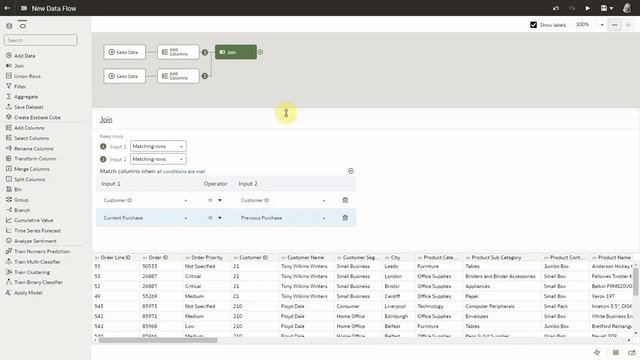The width and height of the screenshot is (640, 360).
Task: Select the Time Series Forecast step
Action: point(33,231)
